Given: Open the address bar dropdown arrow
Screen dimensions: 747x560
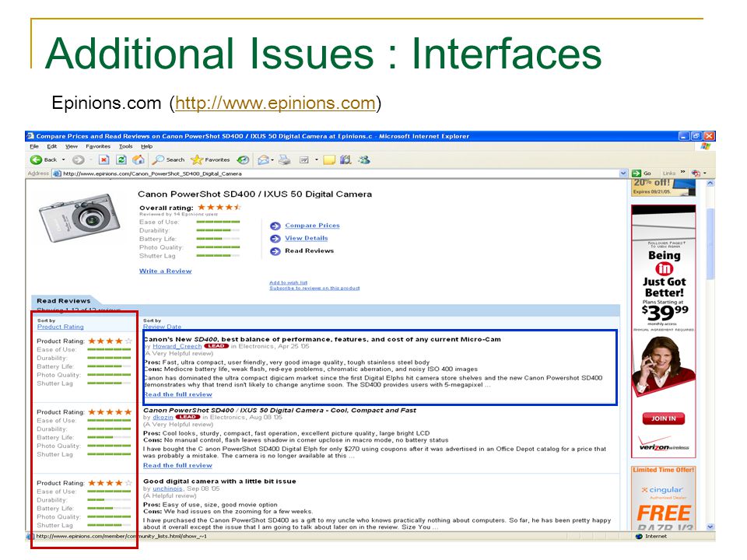Looking at the screenshot, I should pos(623,173).
